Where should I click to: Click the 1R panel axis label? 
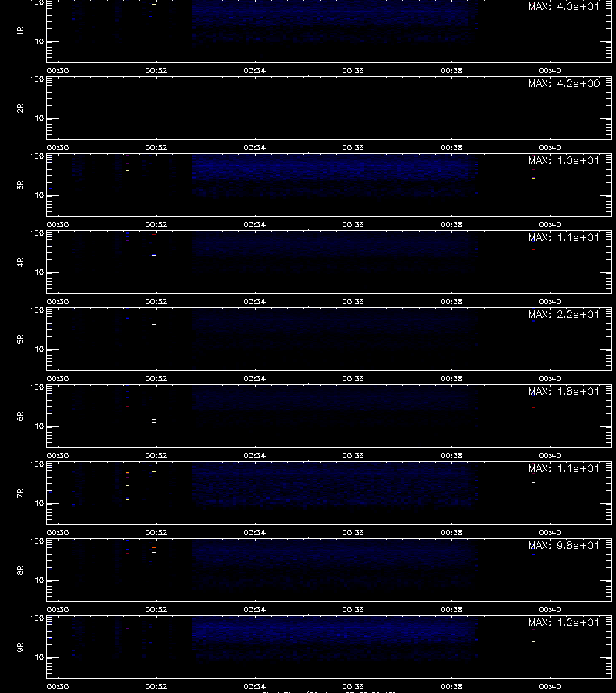20,31
